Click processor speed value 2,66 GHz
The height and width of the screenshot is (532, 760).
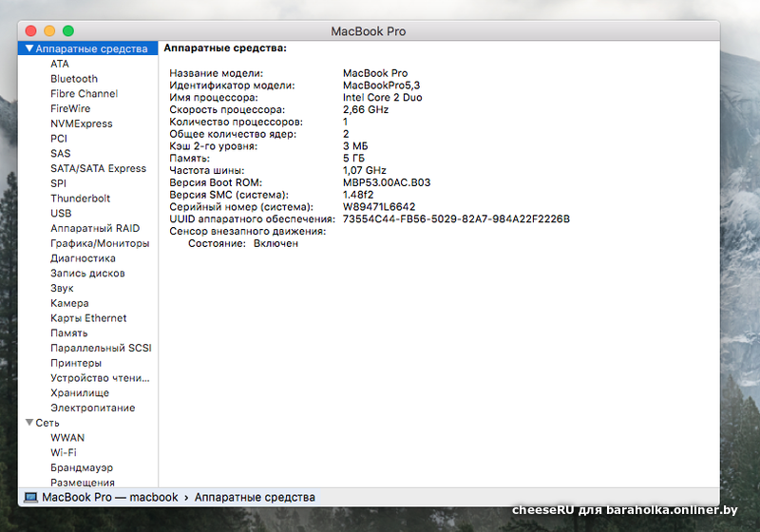click(366, 109)
